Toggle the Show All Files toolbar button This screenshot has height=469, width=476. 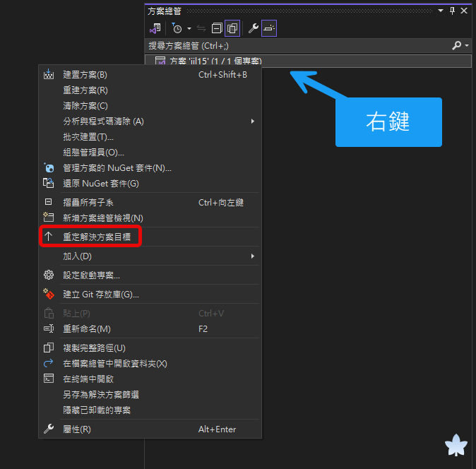[x=232, y=28]
